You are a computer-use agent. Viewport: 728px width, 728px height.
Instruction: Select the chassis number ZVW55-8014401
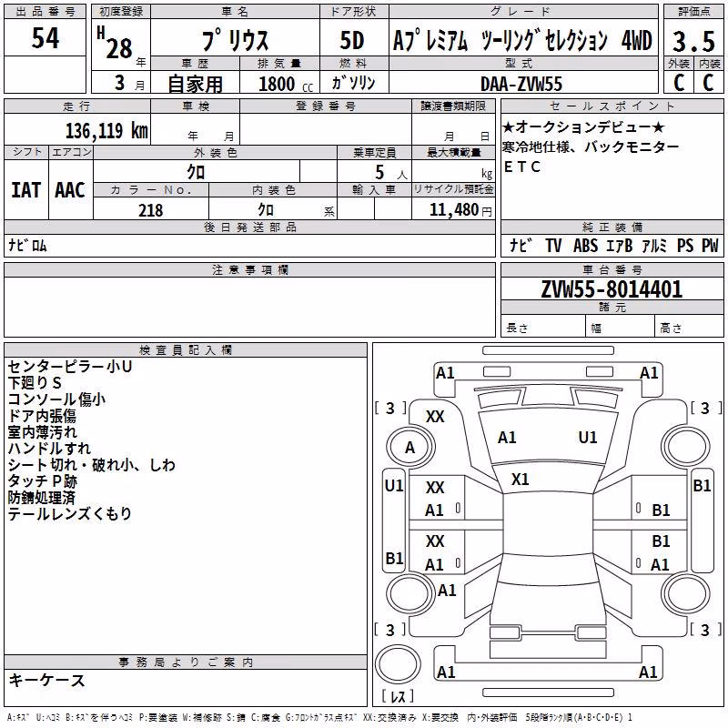click(612, 289)
